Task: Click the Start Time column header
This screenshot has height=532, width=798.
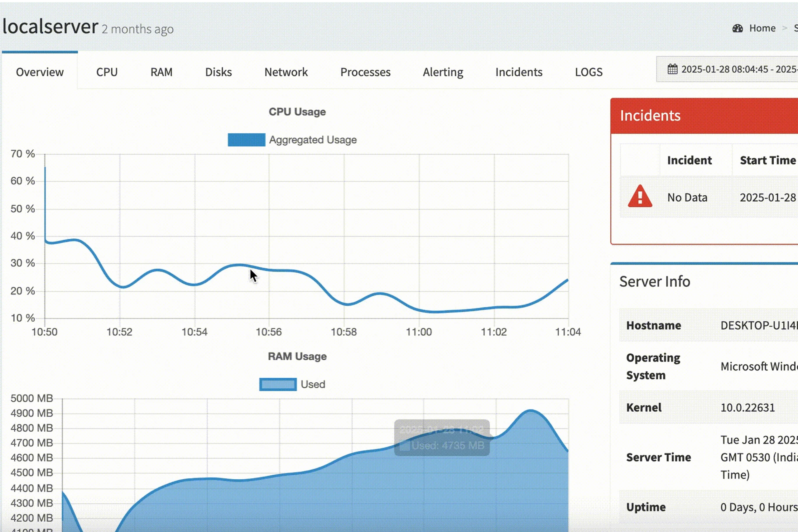Action: pyautogui.click(x=767, y=160)
